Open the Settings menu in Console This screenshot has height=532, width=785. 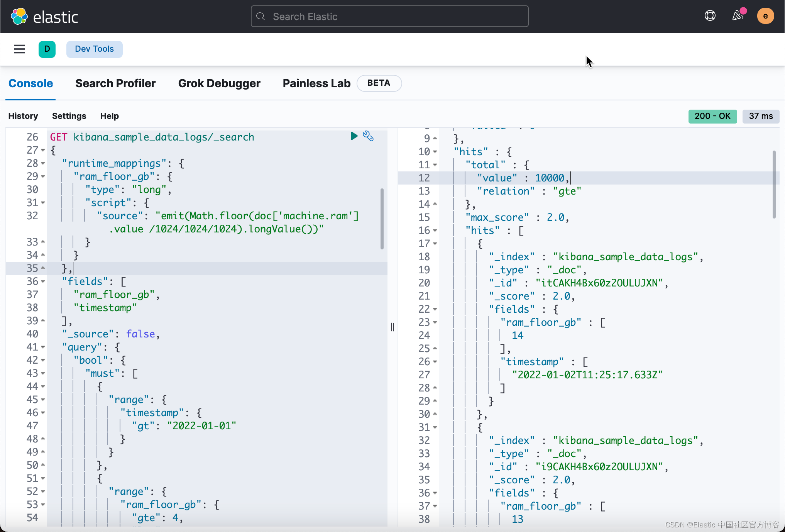[69, 116]
